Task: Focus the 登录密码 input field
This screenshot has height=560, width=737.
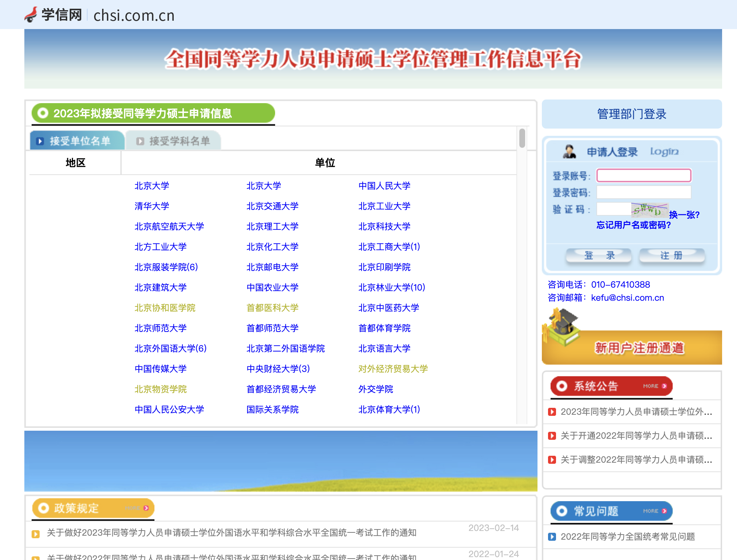Action: tap(644, 192)
